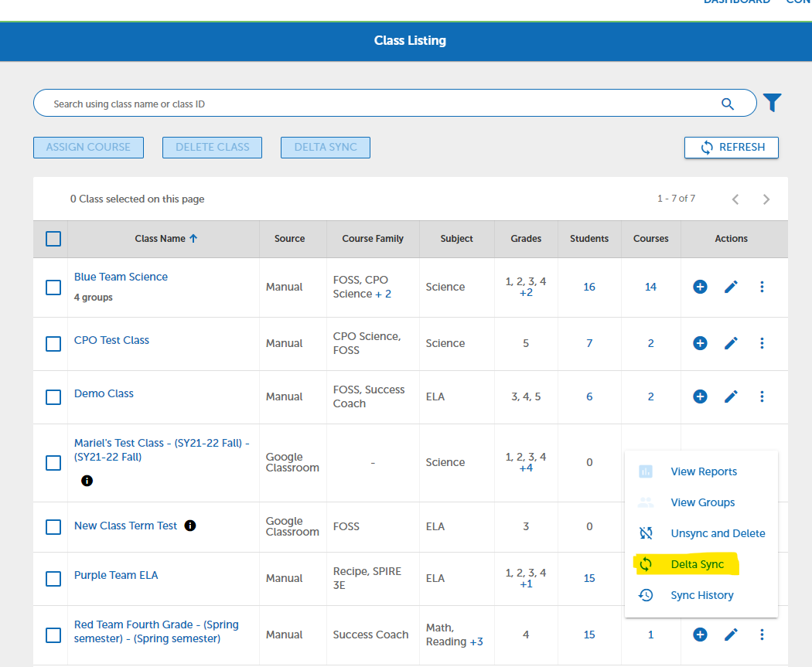Open more options for Blue Team Science
This screenshot has height=667, width=812.
tap(762, 287)
